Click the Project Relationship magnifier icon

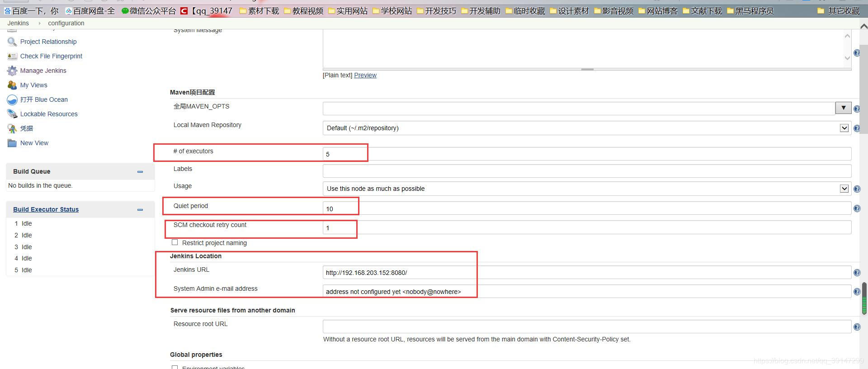[x=12, y=42]
